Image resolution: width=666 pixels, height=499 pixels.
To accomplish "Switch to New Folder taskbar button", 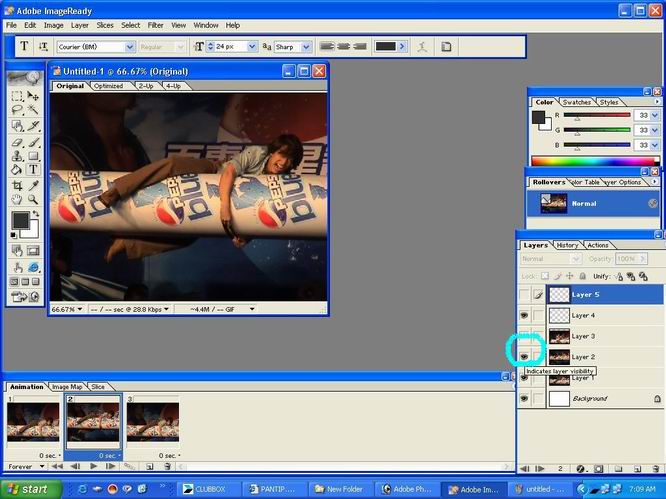I will (341, 489).
